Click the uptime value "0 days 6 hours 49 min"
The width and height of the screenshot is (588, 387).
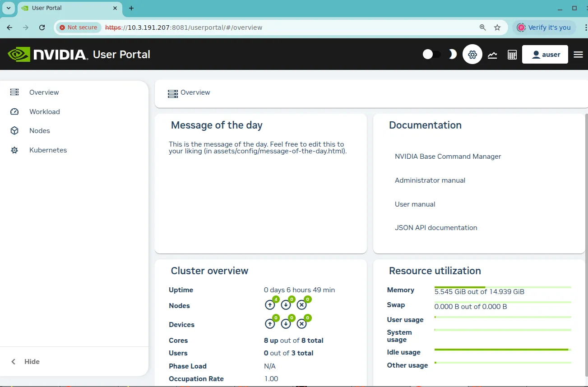[x=300, y=290]
